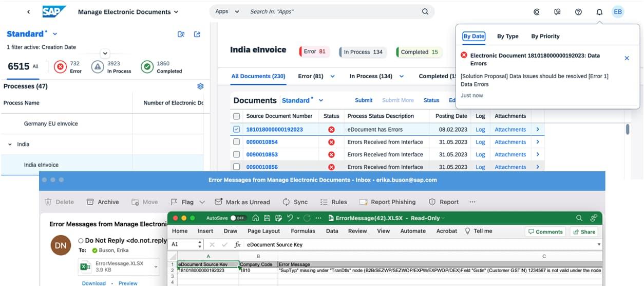Click the Excel home icon in the title bar
This screenshot has width=644, height=286.
[x=255, y=218]
